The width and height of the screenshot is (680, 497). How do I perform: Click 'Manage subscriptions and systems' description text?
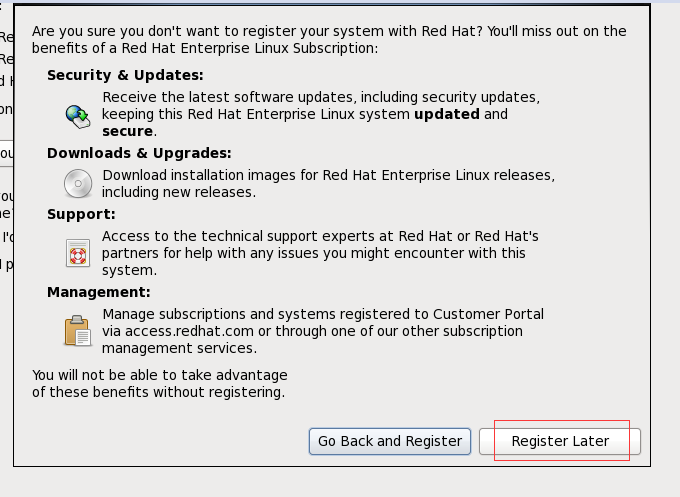click(323, 331)
